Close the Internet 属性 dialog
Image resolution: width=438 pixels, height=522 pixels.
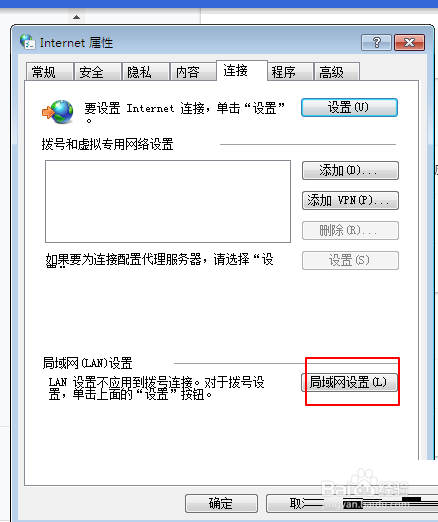pyautogui.click(x=409, y=43)
